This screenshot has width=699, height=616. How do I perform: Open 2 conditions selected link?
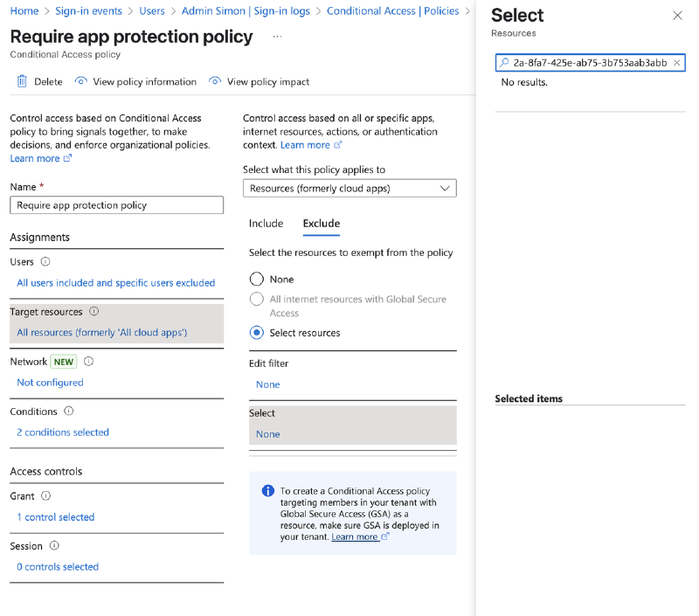63,433
